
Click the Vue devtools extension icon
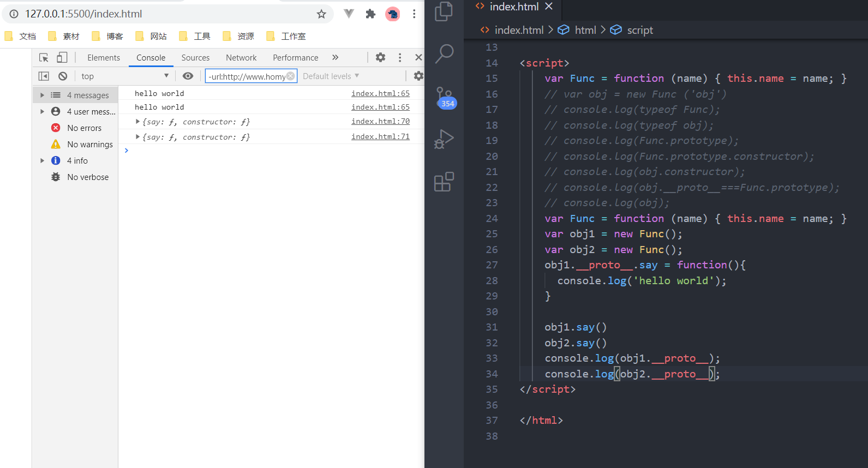[x=349, y=14]
